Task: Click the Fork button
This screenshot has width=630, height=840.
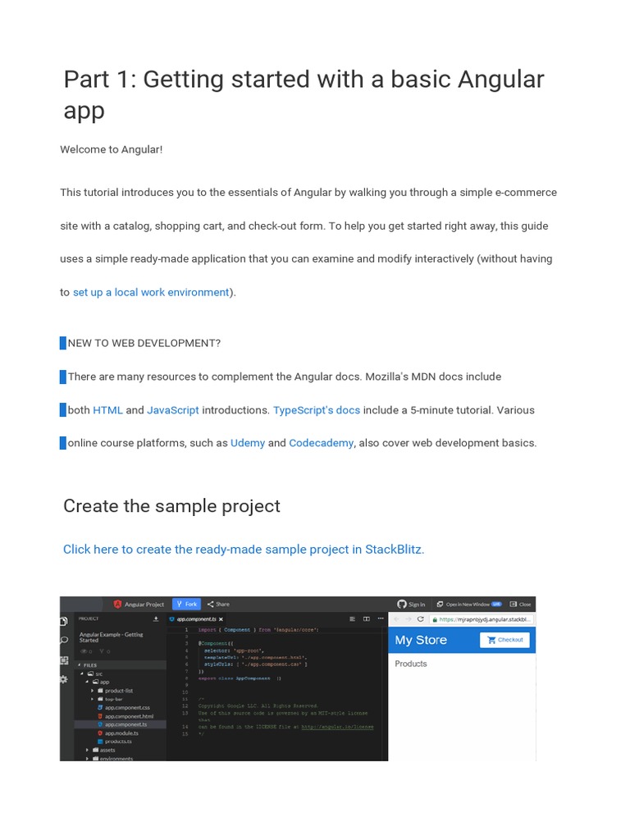Action: (x=185, y=604)
